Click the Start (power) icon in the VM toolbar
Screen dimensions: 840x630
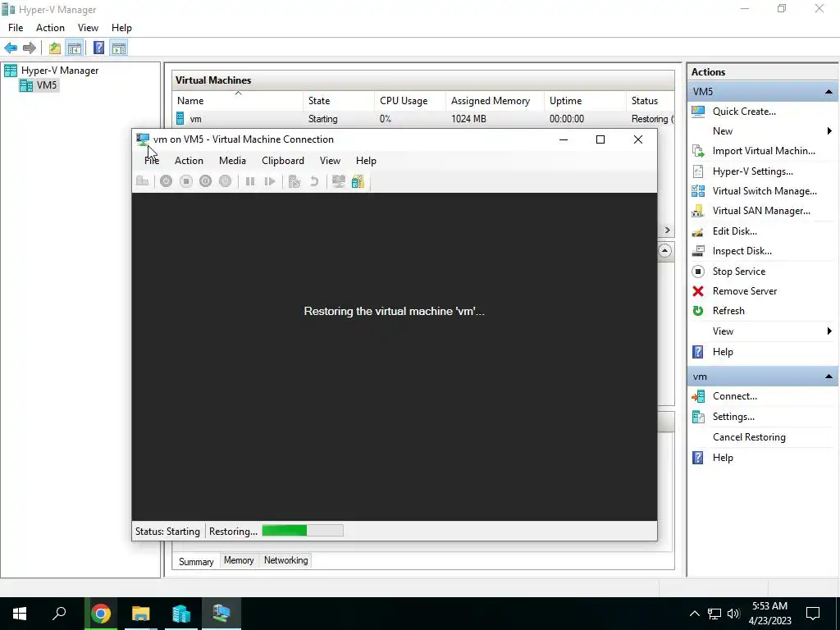pos(166,181)
